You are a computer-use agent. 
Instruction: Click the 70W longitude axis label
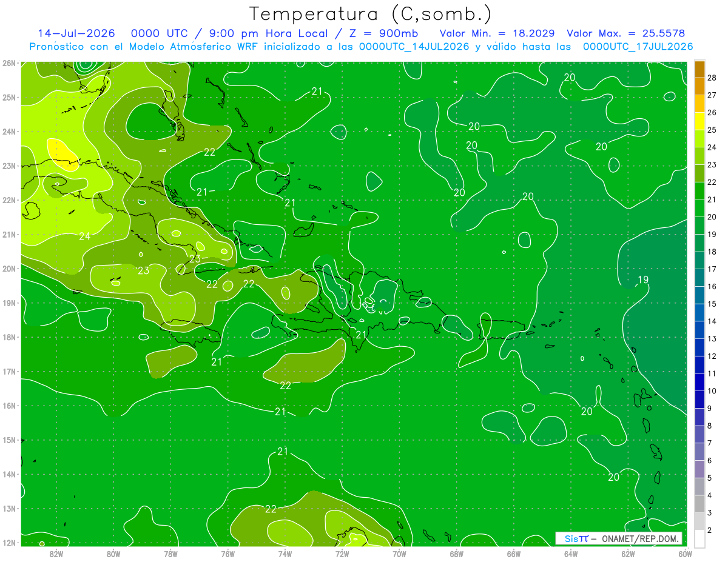tap(399, 554)
